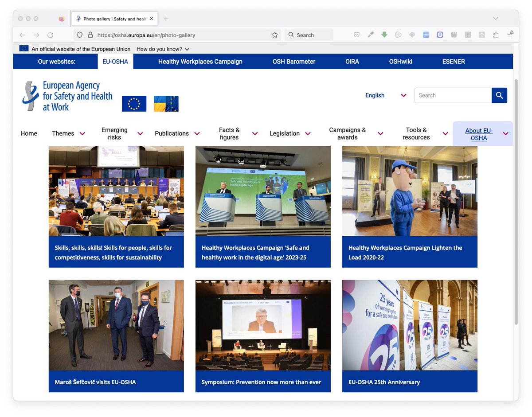Open the English language dropdown
The image size is (532, 417).
click(x=386, y=95)
